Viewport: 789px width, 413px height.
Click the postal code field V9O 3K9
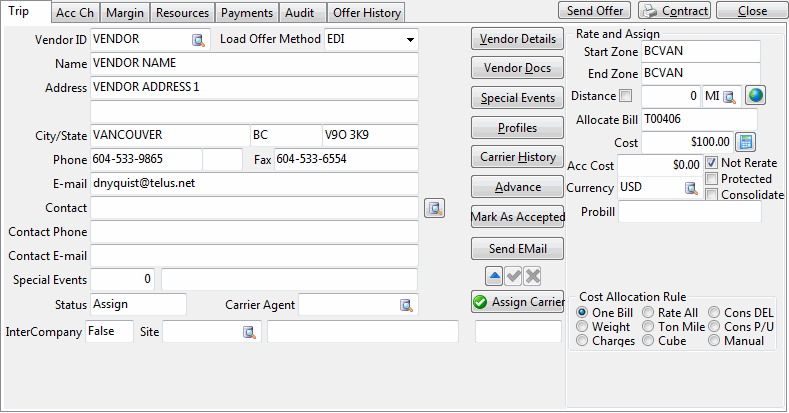(370, 135)
